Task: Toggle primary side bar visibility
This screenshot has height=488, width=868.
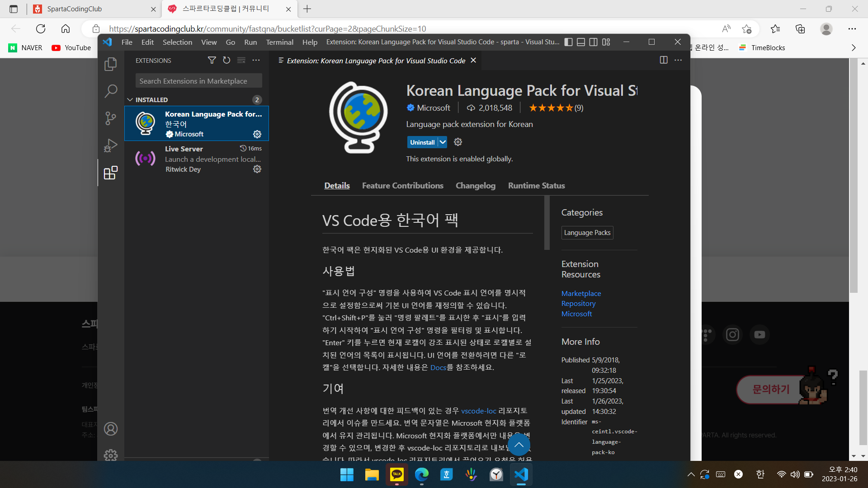Action: [569, 42]
